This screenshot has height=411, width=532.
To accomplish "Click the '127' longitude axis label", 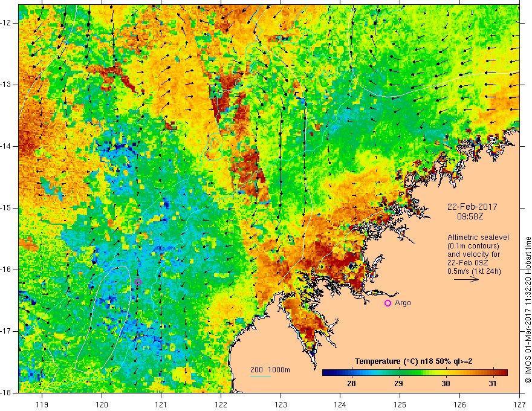I will pyautogui.click(x=519, y=404).
